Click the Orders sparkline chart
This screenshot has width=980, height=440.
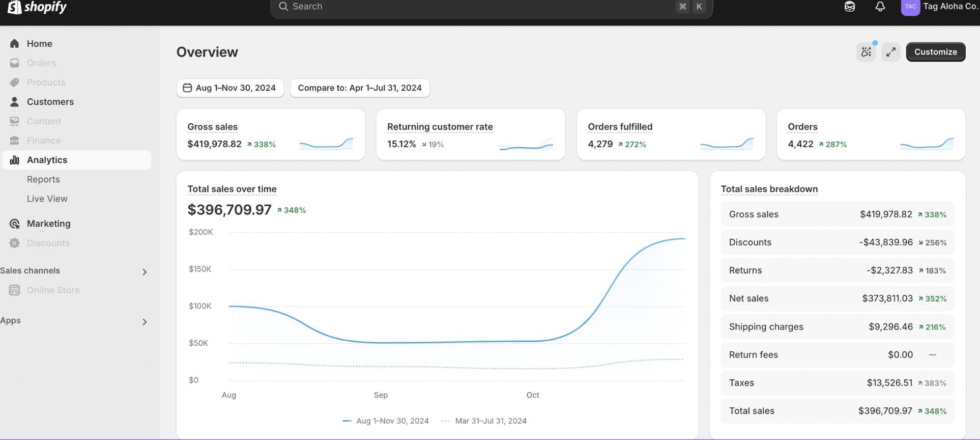coord(927,144)
